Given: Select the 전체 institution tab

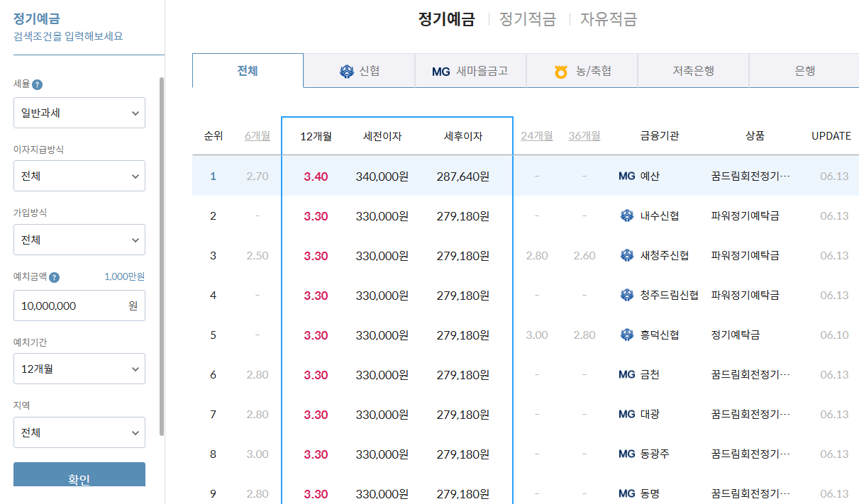Looking at the screenshot, I should (x=248, y=70).
